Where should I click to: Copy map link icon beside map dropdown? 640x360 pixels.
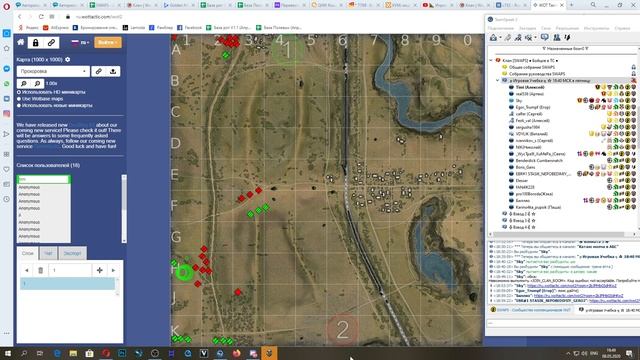(98, 71)
